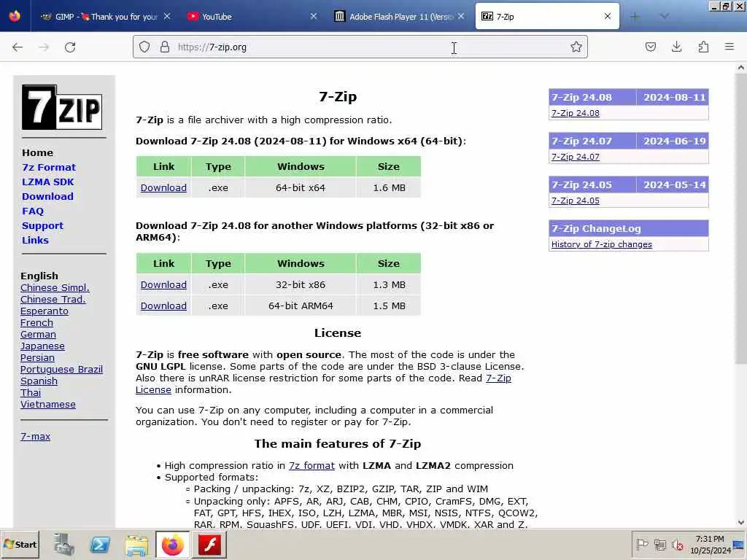This screenshot has height=560, width=747.
Task: Close the Adobe Flash Player tab
Action: point(461,16)
